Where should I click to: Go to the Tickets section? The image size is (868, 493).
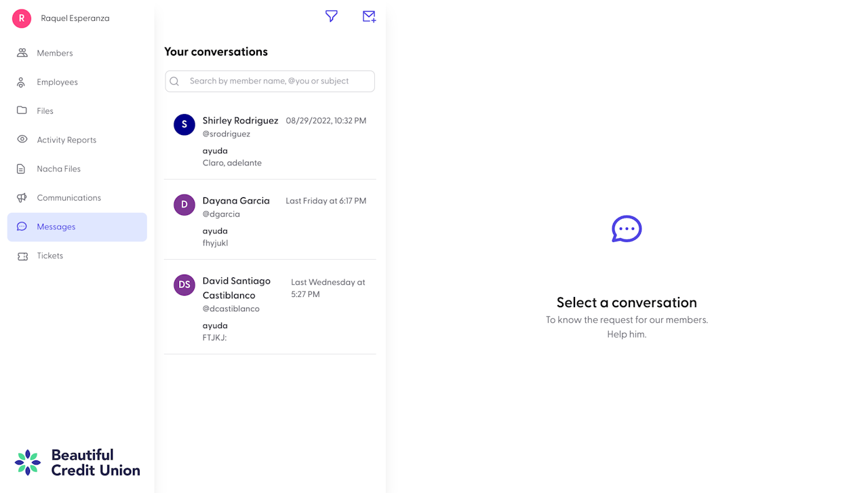50,256
